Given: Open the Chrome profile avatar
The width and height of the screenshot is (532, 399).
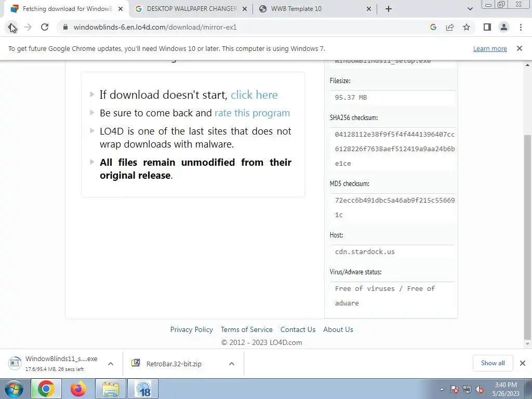Looking at the screenshot, I should [x=504, y=27].
